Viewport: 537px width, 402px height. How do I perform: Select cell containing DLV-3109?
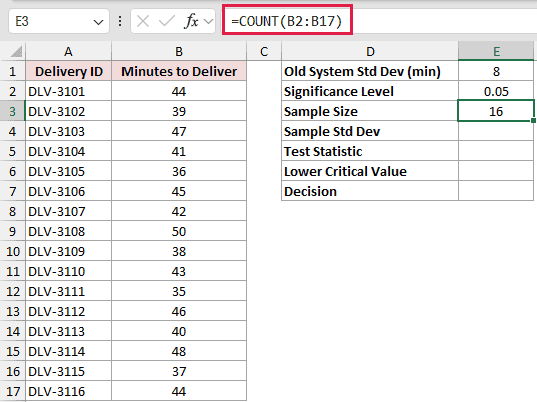[68, 251]
